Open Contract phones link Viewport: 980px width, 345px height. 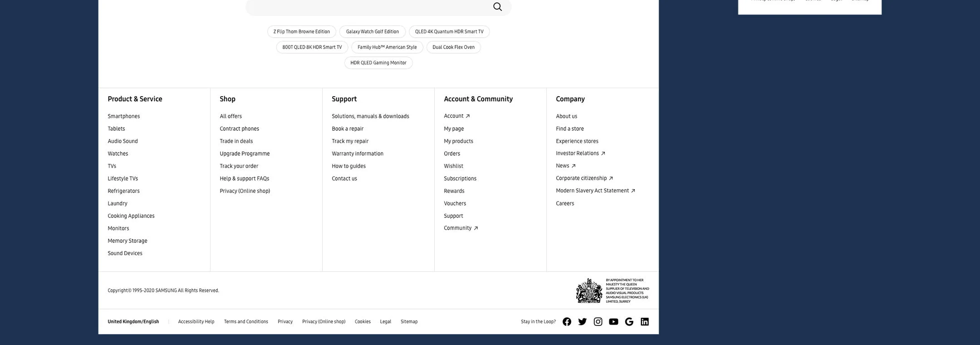coord(240,129)
